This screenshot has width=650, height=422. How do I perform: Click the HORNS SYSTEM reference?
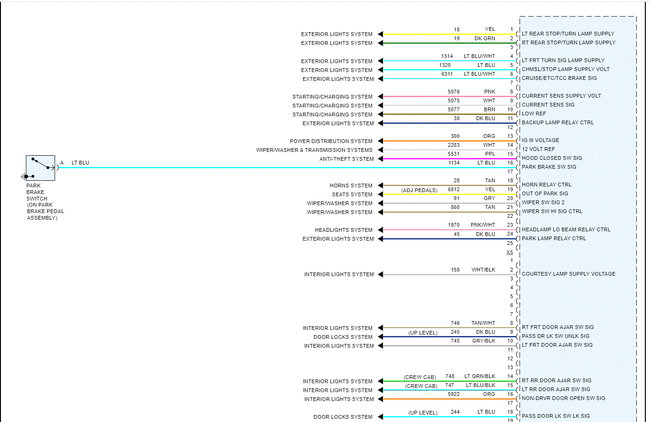pyautogui.click(x=351, y=186)
